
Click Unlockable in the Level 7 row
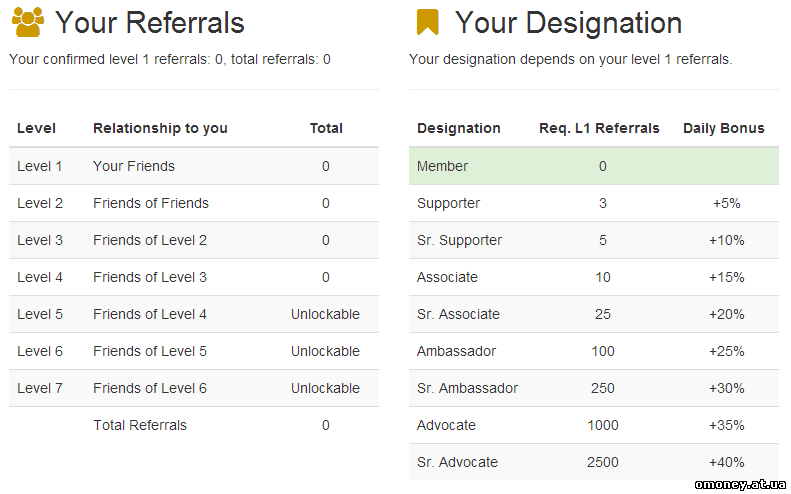point(325,388)
